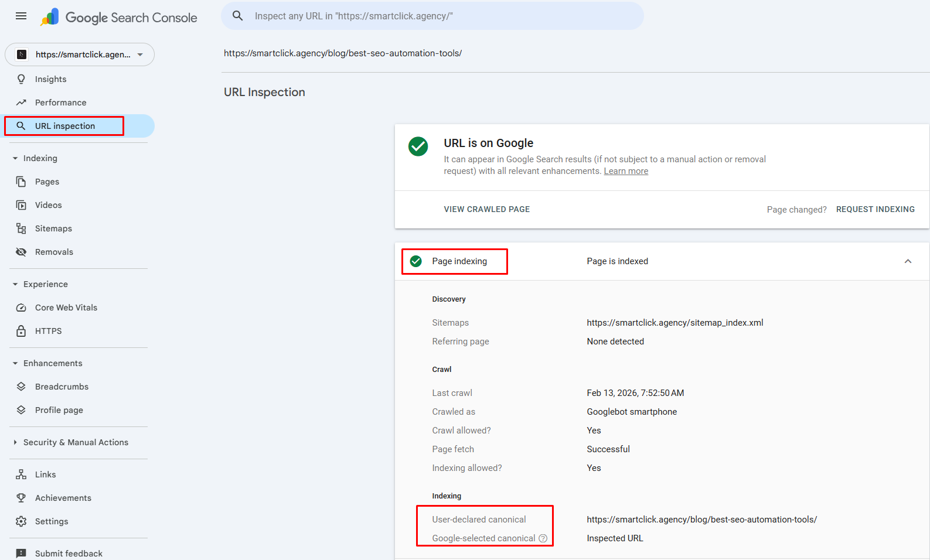Click the None detected referring page value

click(615, 342)
